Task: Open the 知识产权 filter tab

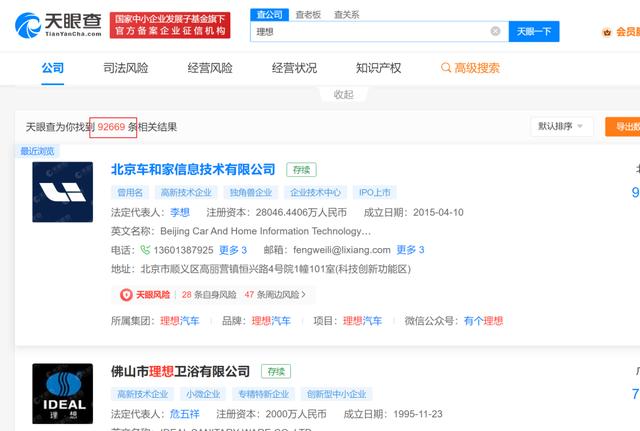Action: pos(378,68)
